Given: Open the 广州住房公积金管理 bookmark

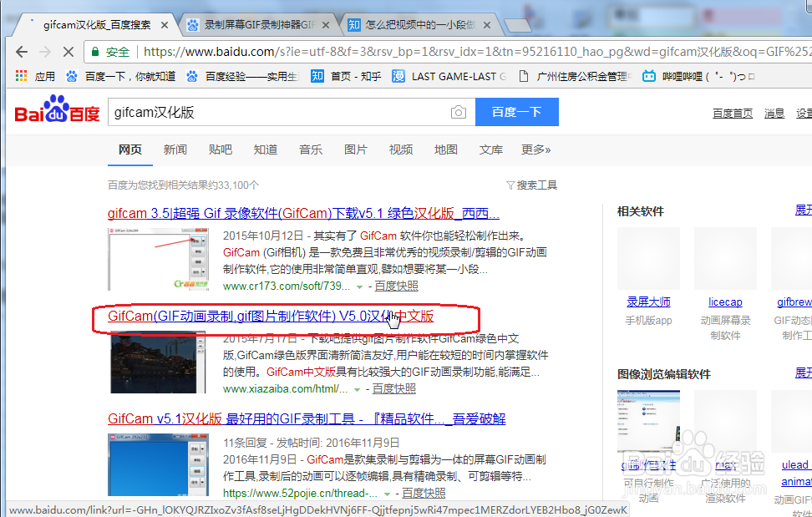Looking at the screenshot, I should tap(576, 77).
